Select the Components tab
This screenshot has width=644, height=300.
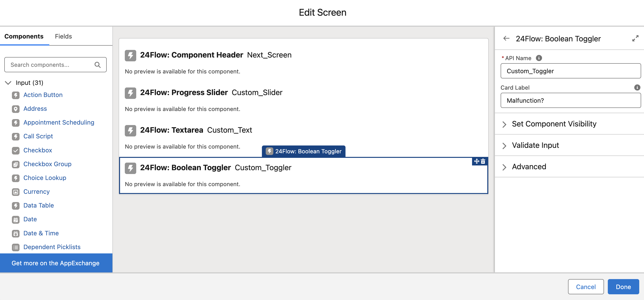tap(24, 36)
